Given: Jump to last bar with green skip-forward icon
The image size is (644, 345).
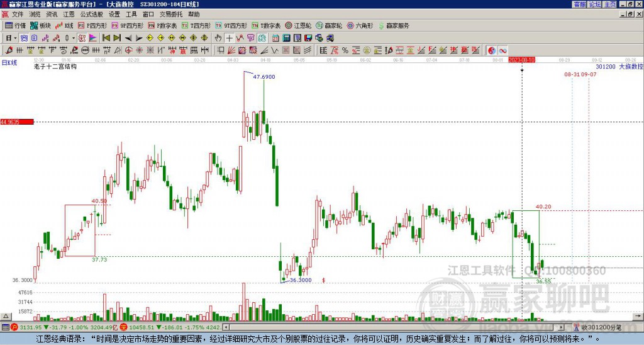Looking at the screenshot, I should click(x=117, y=38).
